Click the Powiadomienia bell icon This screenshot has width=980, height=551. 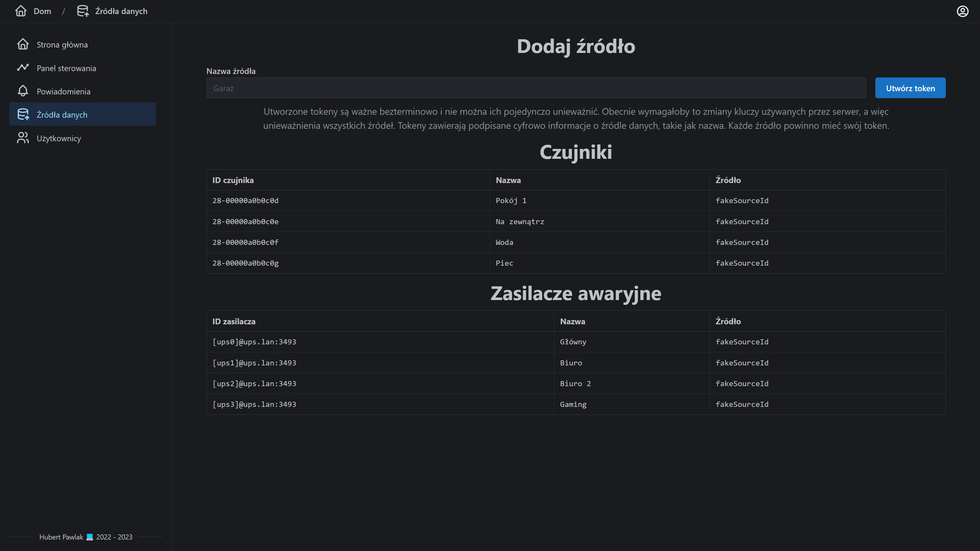tap(23, 91)
